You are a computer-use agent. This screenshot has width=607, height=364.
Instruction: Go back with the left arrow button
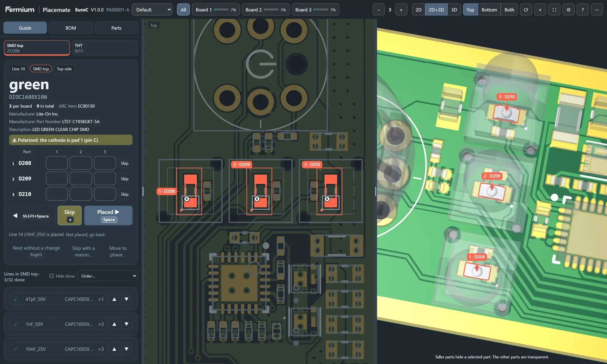(32, 215)
